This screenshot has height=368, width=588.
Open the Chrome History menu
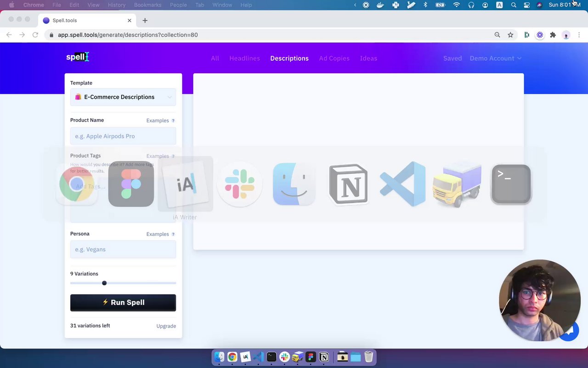[116, 5]
